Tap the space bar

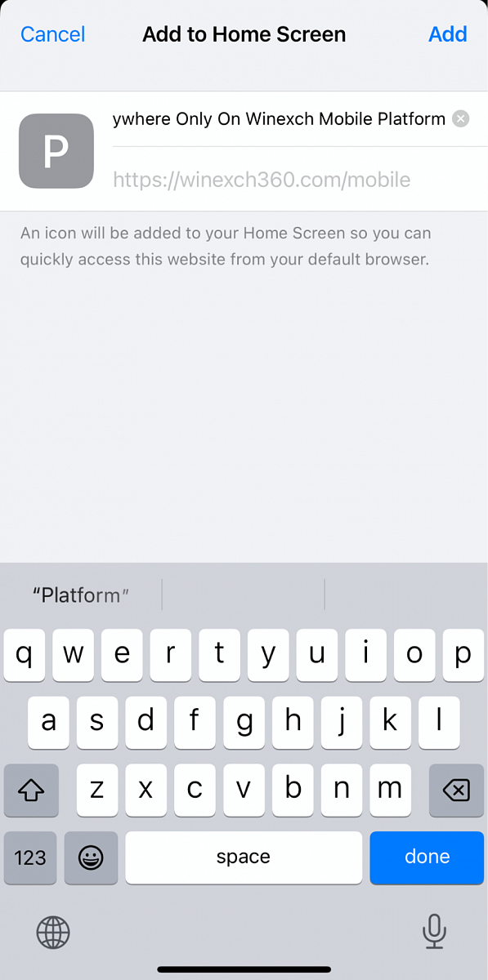(x=244, y=857)
